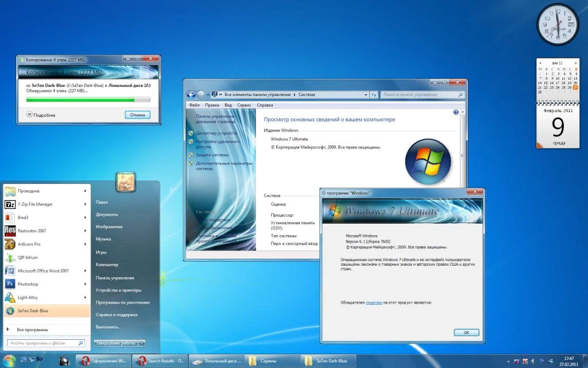Start Microsoft Office Word 2007
Screen dimensions: 588x368
tap(43, 271)
